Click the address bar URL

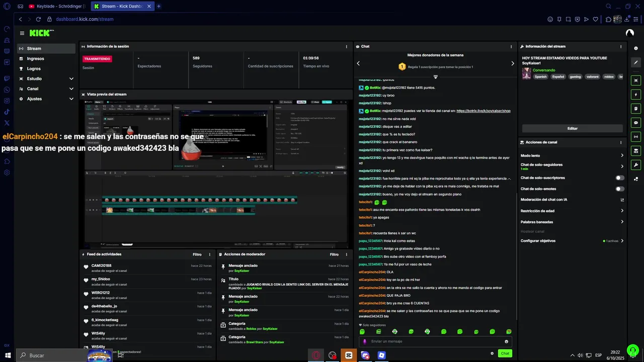[85, 19]
